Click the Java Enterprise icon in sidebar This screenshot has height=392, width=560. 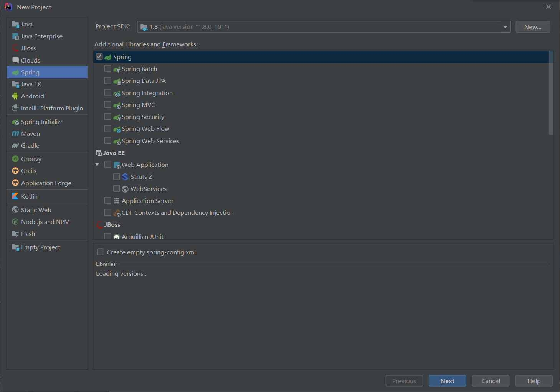pyautogui.click(x=15, y=36)
